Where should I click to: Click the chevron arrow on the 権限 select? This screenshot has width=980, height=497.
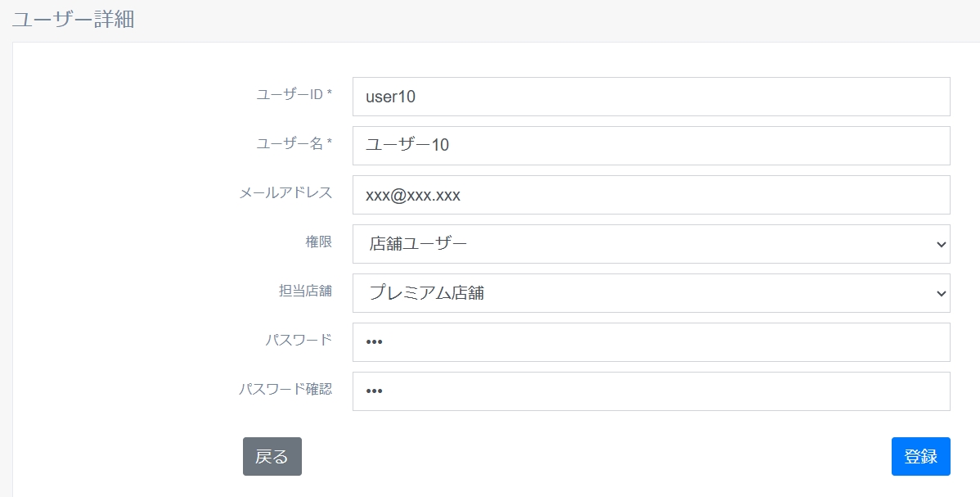click(942, 244)
